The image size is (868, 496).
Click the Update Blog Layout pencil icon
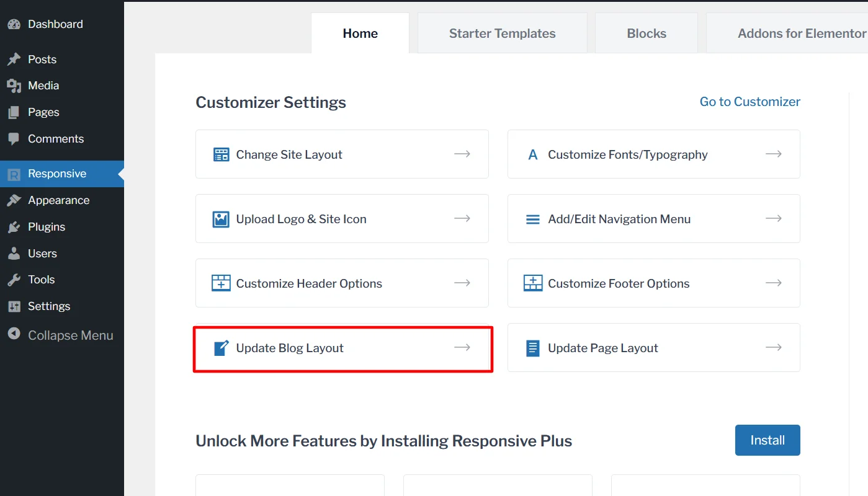pos(221,348)
